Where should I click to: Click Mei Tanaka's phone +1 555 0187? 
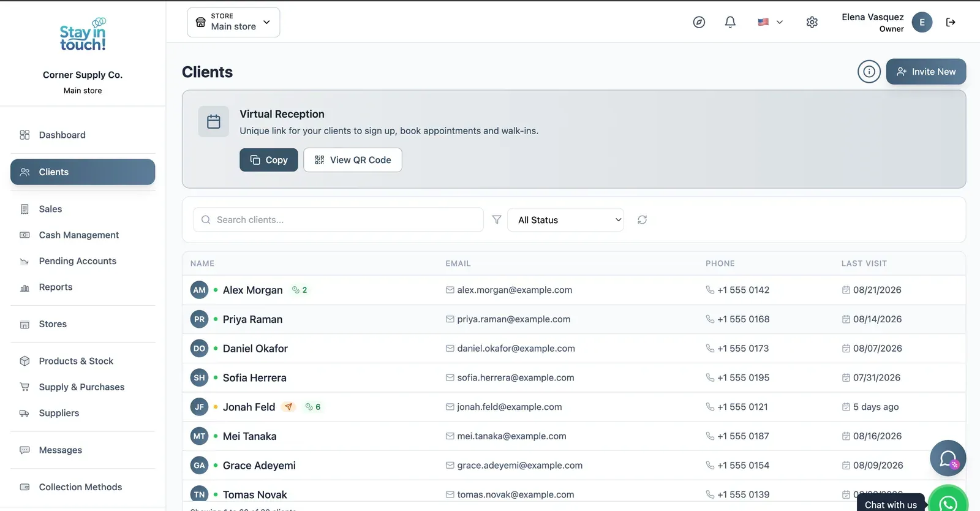[x=743, y=436]
